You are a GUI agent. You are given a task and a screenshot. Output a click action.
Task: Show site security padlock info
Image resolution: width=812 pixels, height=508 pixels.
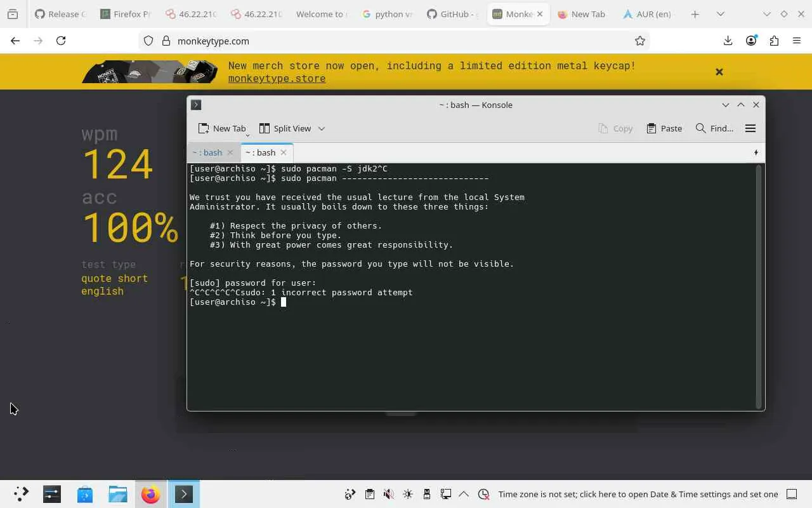click(166, 41)
